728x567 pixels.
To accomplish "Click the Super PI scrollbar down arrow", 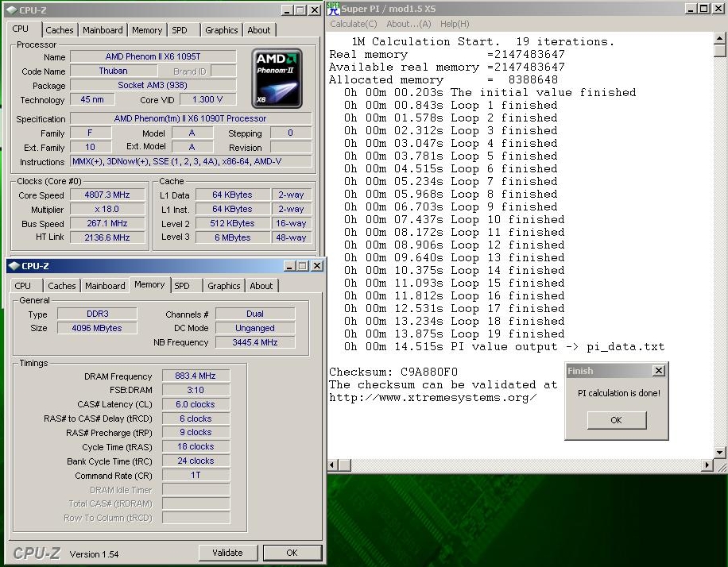I will (x=720, y=453).
